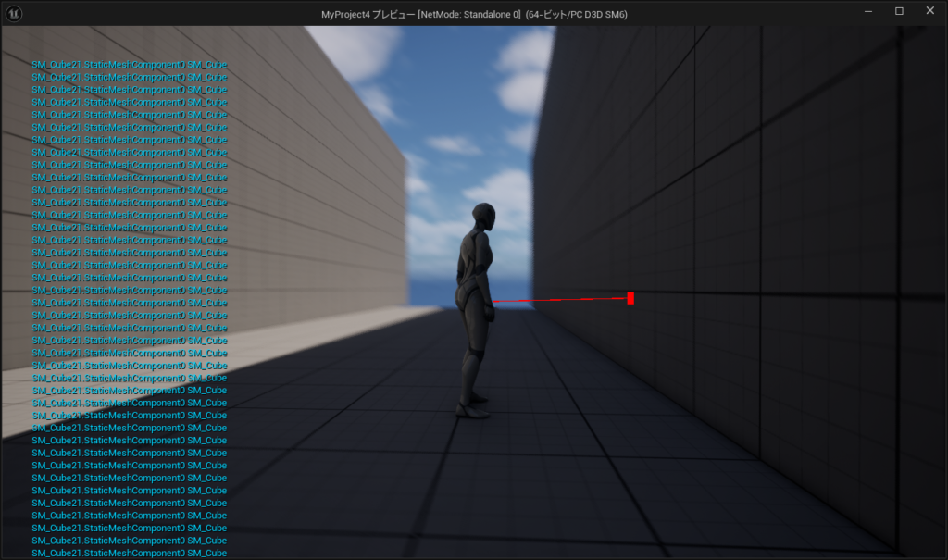The height and width of the screenshot is (560, 948).
Task: Maximize the game preview window
Action: [x=899, y=12]
